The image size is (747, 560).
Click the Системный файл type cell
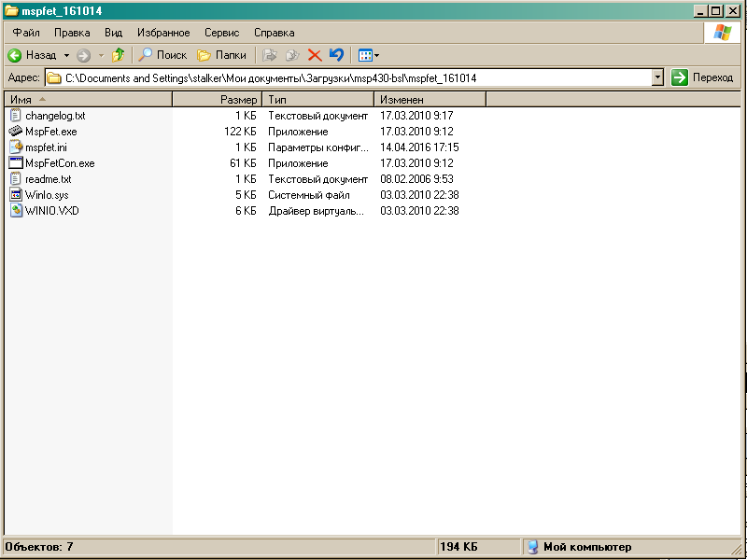[309, 195]
